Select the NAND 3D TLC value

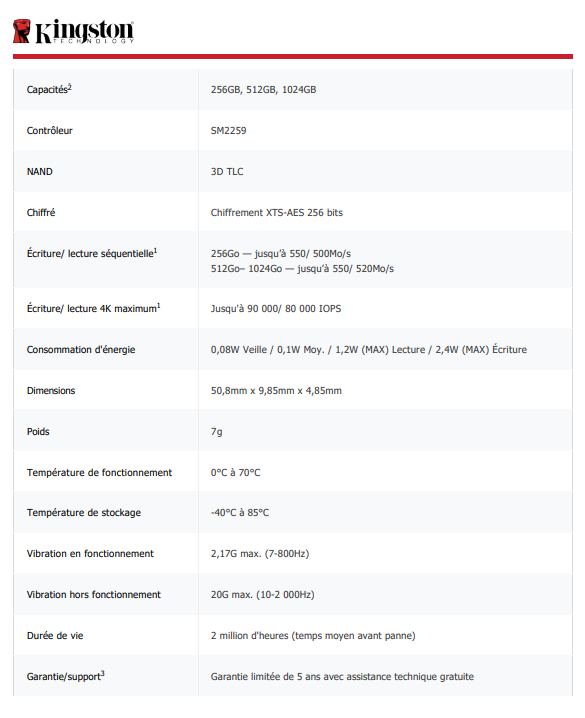tap(227, 172)
